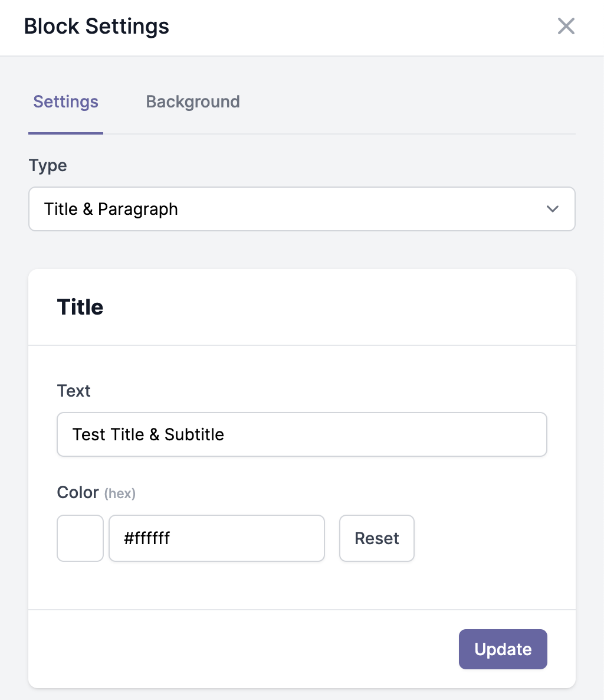
Task: Click the word Test in the title input
Action: click(x=88, y=434)
